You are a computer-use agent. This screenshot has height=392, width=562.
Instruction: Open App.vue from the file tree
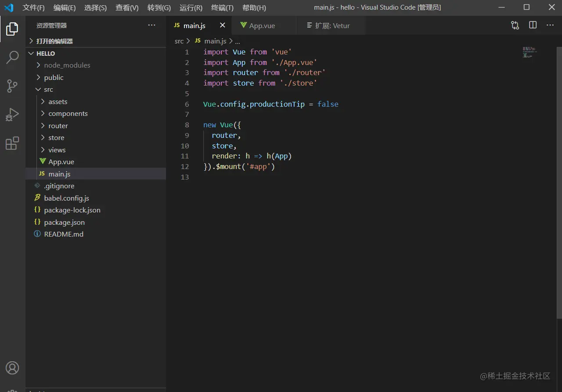click(x=96, y=162)
